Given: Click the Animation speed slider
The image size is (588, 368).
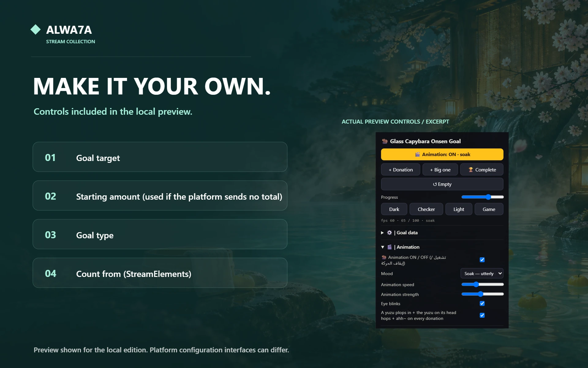Looking at the screenshot, I should 482,285.
